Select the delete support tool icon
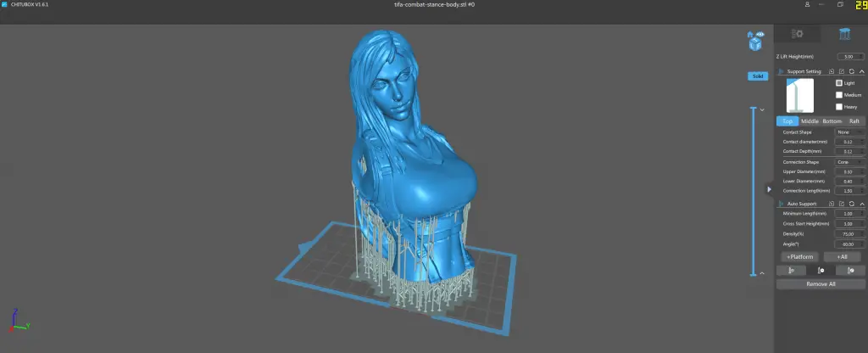The image size is (868, 353). pos(821,271)
